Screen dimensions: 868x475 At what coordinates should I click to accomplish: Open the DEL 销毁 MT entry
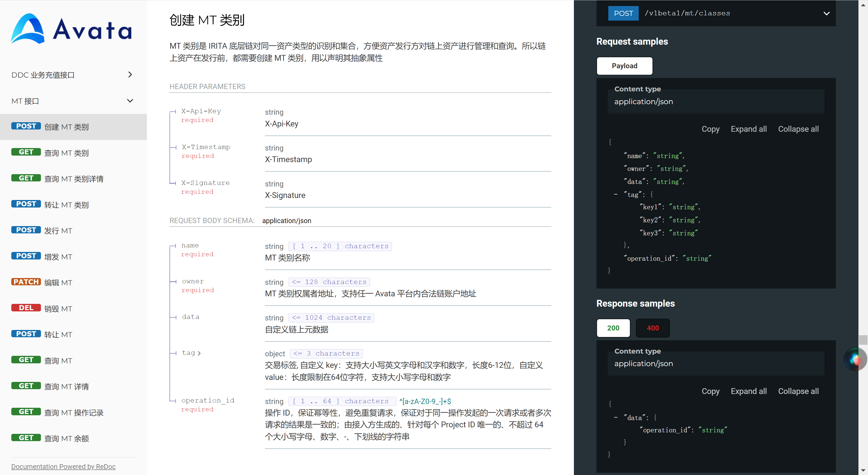point(73,308)
